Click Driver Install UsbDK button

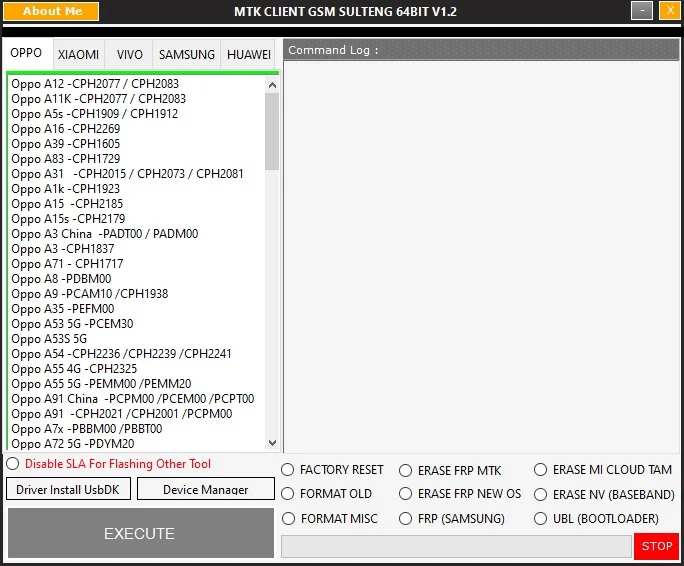[x=68, y=489]
